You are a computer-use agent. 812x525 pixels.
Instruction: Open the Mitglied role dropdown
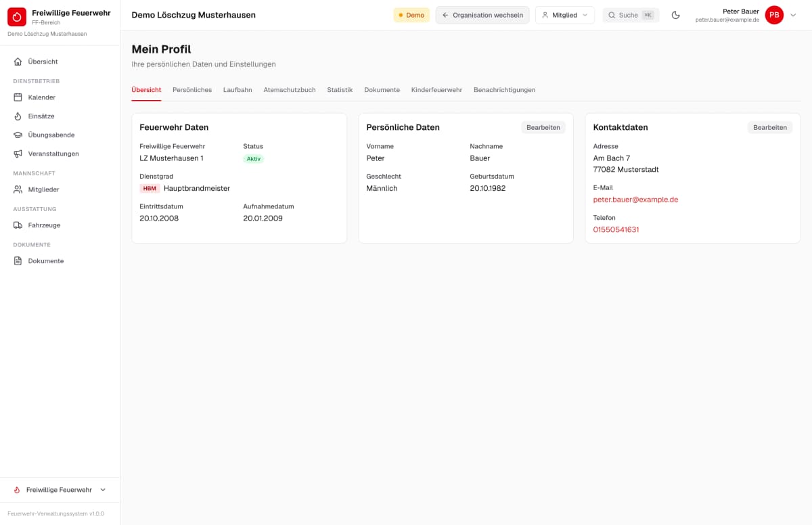click(565, 15)
